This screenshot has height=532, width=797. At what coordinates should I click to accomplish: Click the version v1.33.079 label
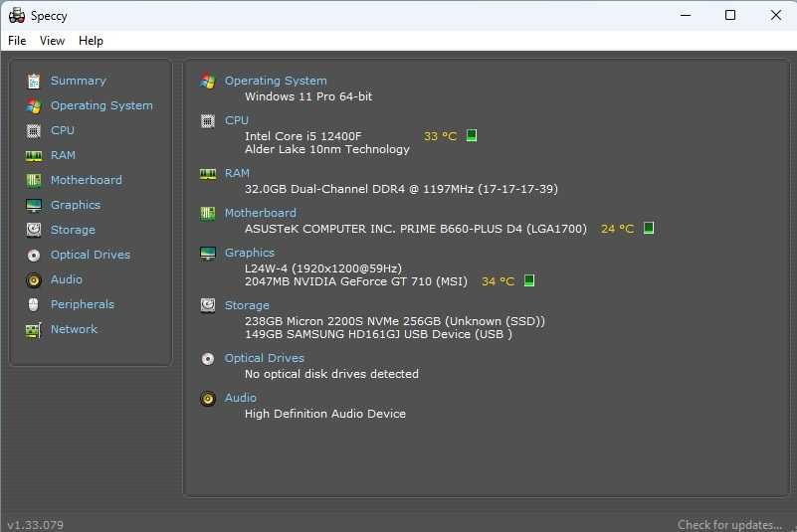35,525
